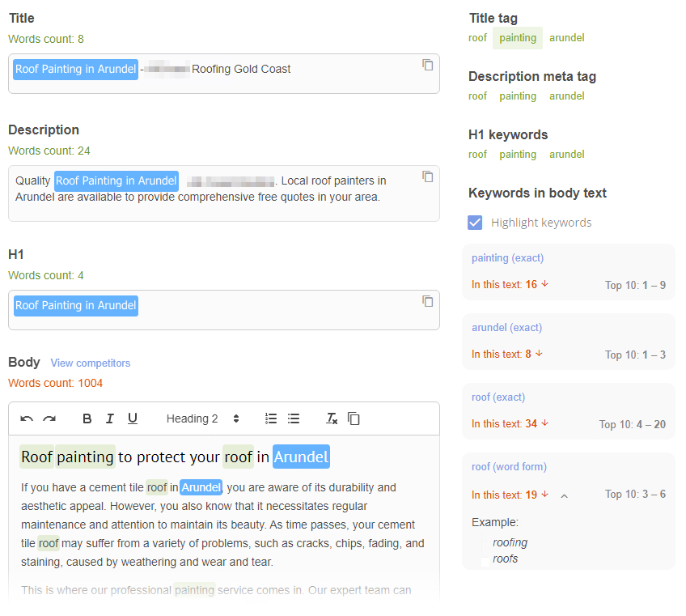Click the Title text input field
686x616 pixels.
224,74
